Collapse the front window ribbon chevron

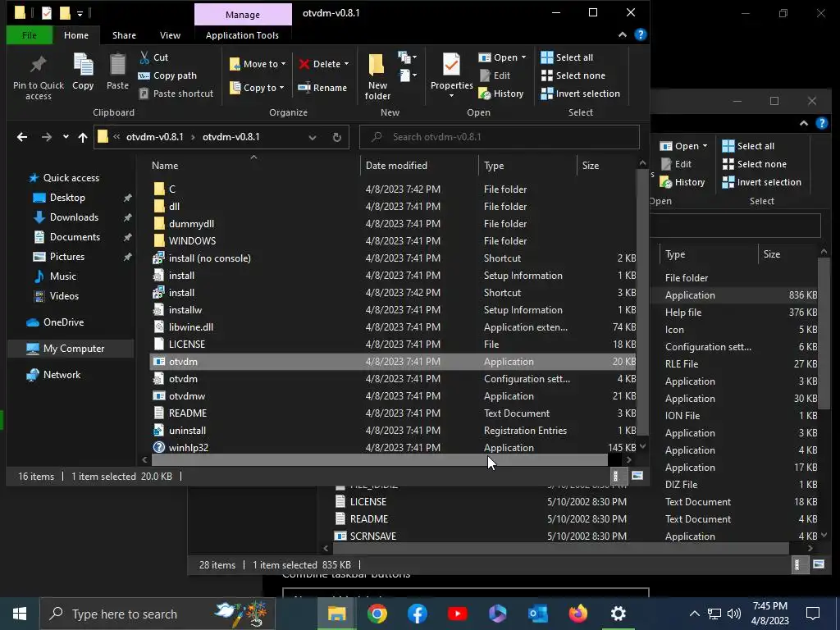[x=623, y=34]
